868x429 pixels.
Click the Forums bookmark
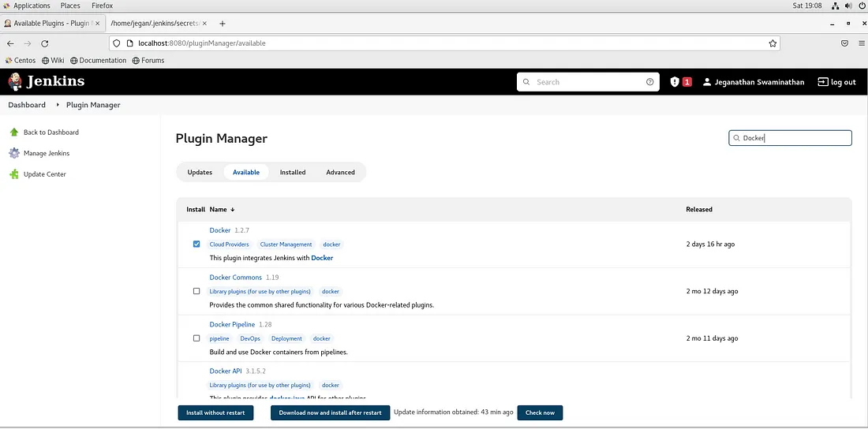(x=148, y=61)
